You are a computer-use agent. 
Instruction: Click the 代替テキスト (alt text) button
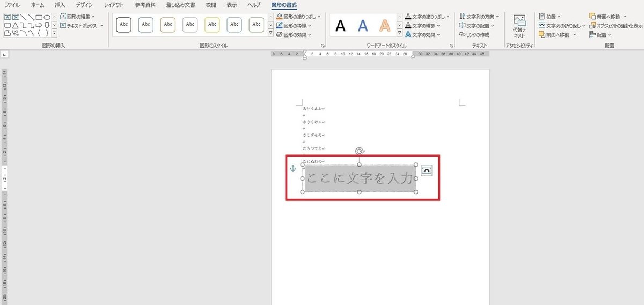(x=519, y=26)
